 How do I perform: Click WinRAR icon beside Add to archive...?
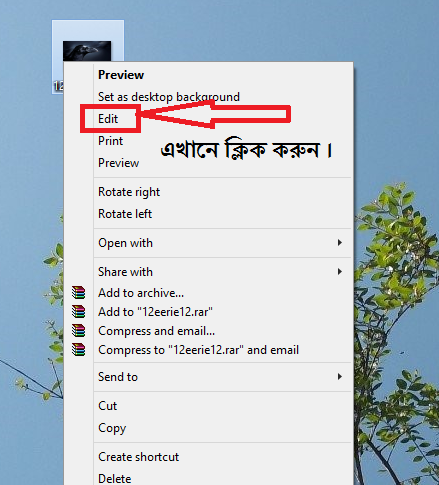tap(79, 292)
